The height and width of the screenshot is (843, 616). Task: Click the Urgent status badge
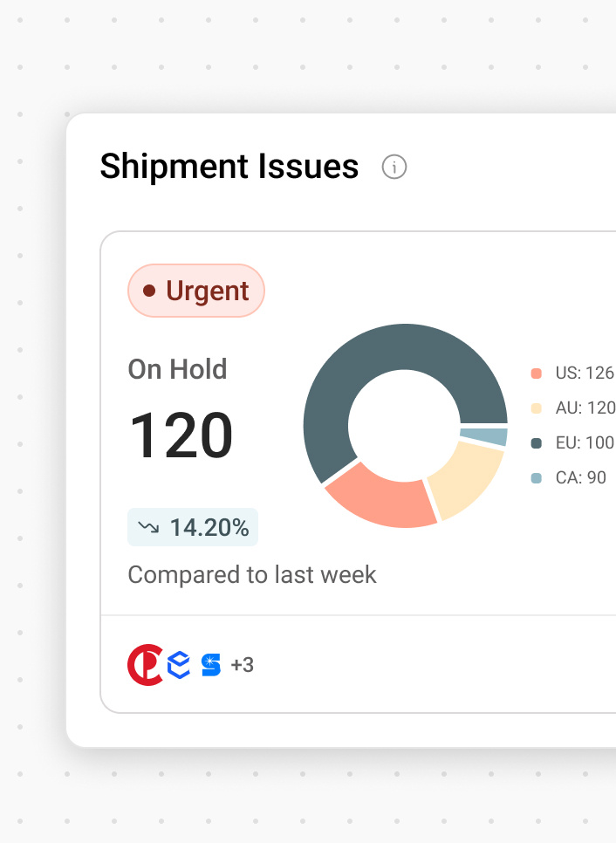coord(196,291)
